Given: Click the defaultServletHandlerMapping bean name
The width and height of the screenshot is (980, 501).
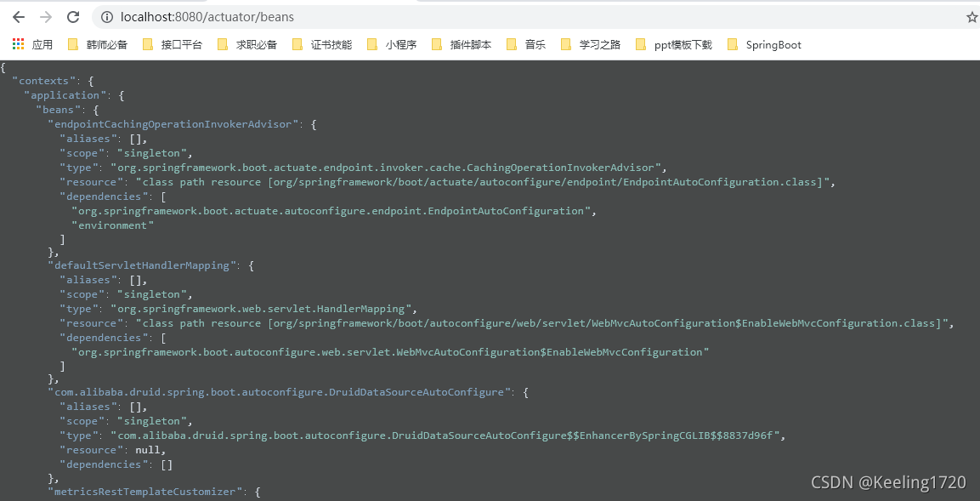Looking at the screenshot, I should [142, 265].
